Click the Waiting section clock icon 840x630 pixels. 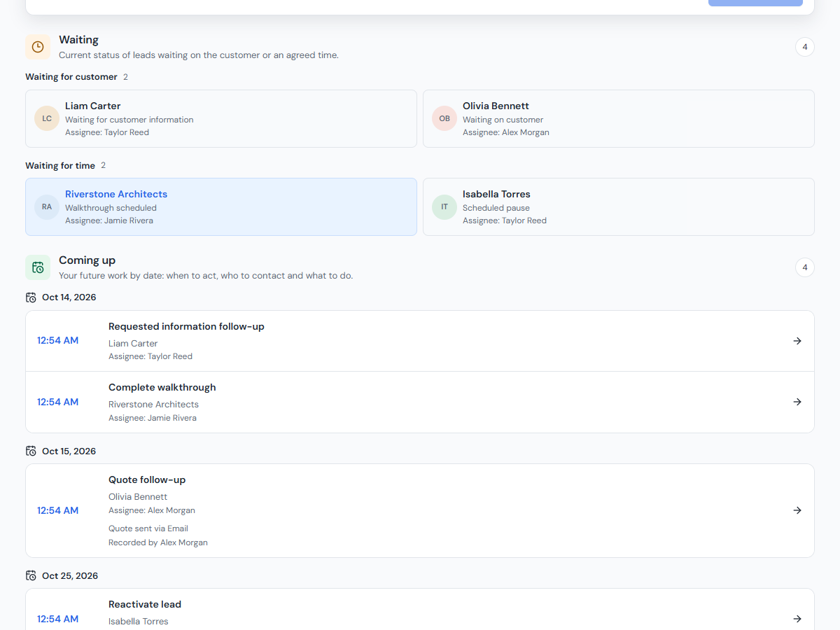point(38,47)
